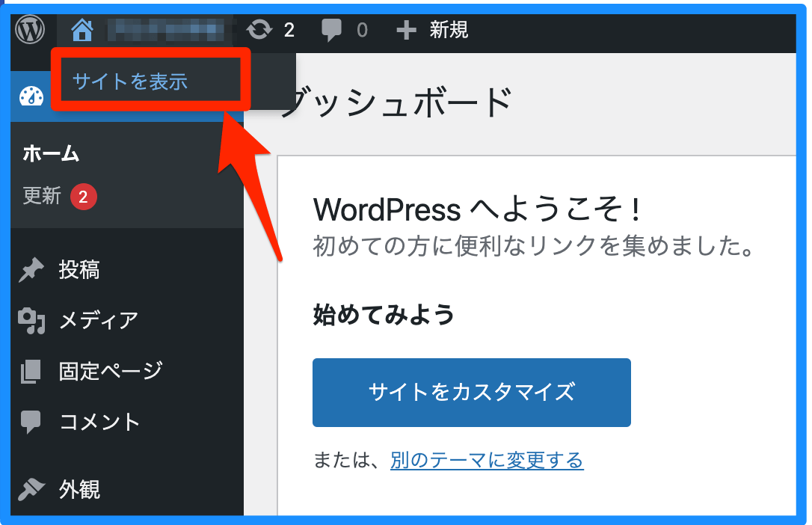Click the blurred site name in admin bar

click(x=166, y=30)
